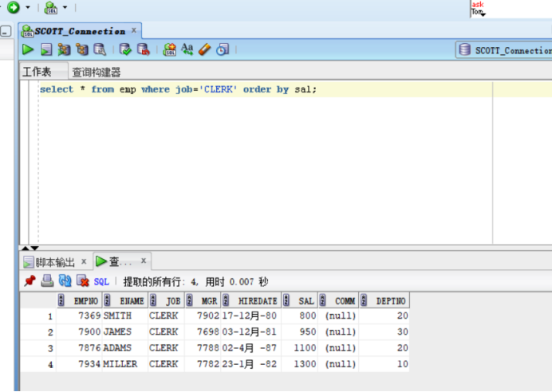Click the delete row icon with red X

tap(83, 281)
